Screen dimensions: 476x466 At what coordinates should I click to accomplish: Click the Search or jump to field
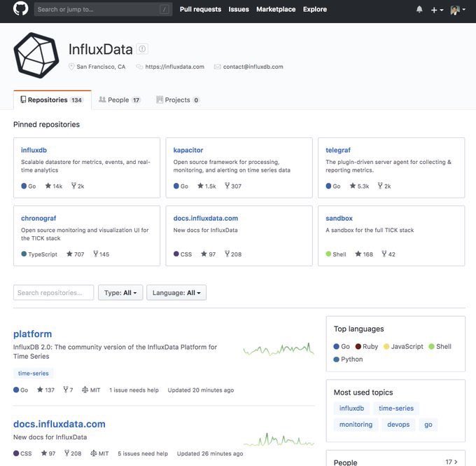(x=103, y=9)
